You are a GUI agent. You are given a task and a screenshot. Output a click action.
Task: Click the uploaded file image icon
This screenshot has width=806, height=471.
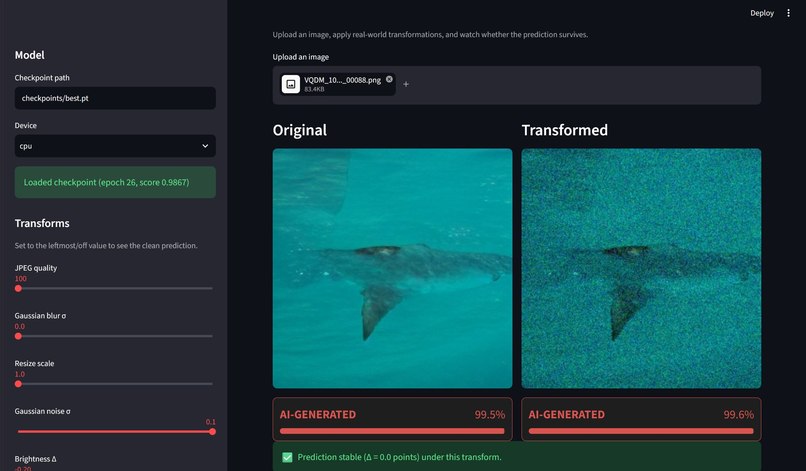click(x=290, y=84)
